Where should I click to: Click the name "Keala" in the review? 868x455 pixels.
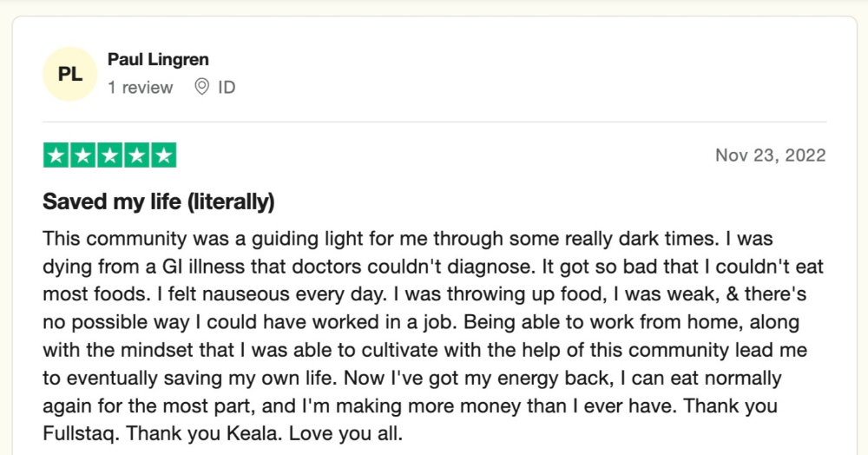246,433
